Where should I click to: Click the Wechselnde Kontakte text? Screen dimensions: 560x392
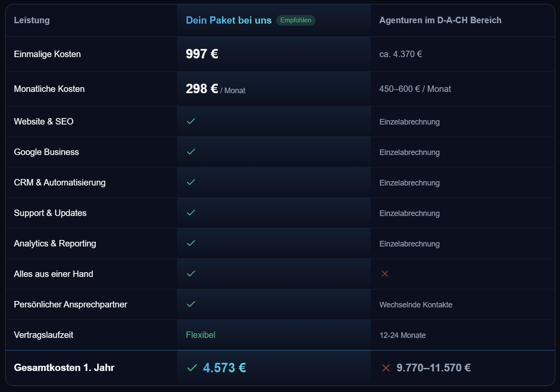(x=416, y=305)
